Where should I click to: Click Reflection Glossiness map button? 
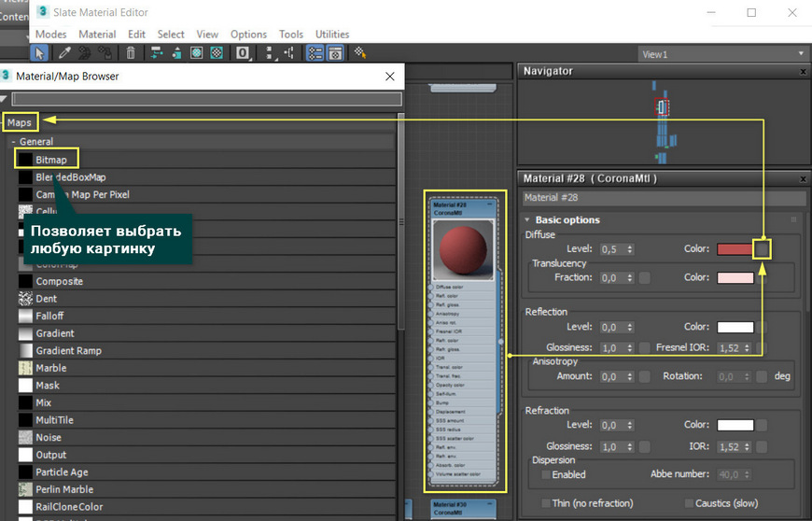point(645,348)
